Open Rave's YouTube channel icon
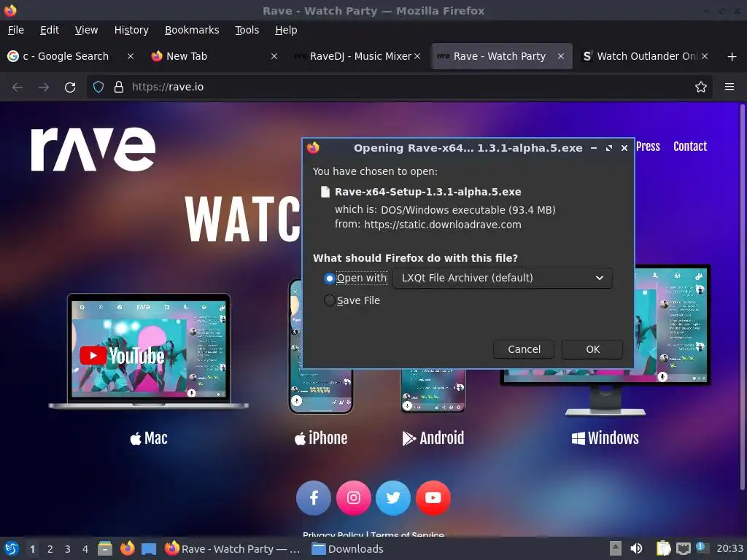Viewport: 747px width, 560px height. pos(433,498)
